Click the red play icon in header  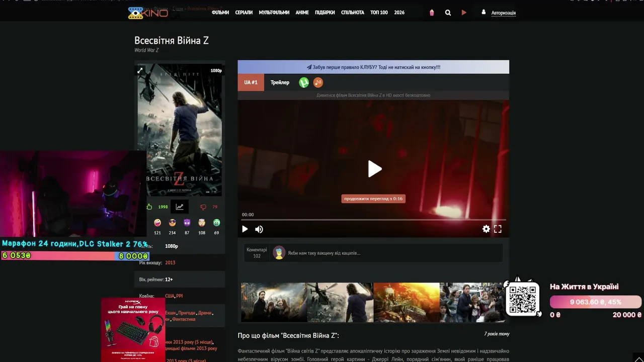pyautogui.click(x=464, y=13)
